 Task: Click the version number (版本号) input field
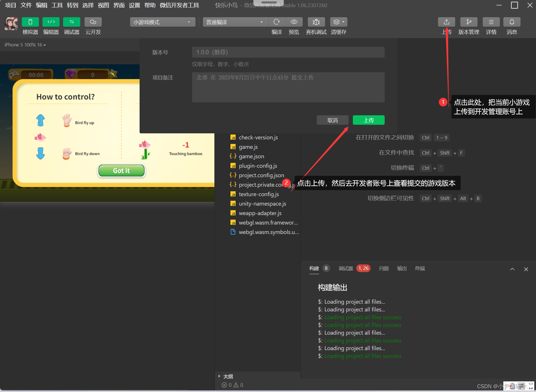click(288, 52)
